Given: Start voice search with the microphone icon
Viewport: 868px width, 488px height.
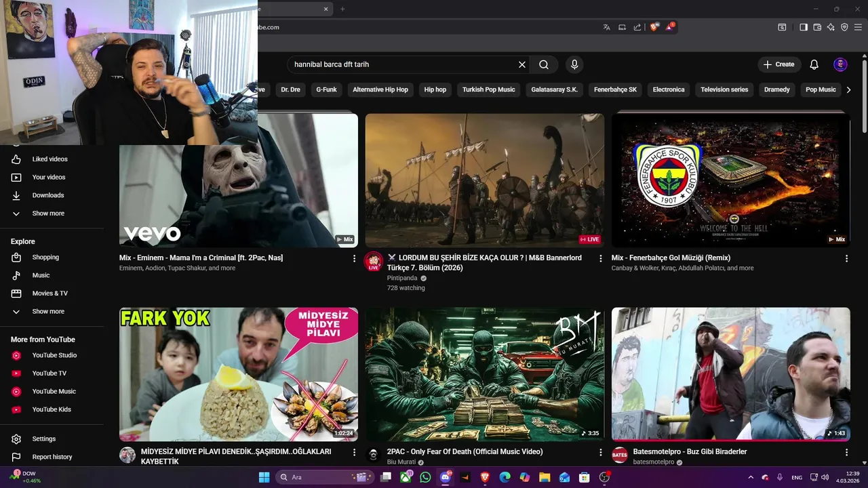Looking at the screenshot, I should tap(574, 64).
